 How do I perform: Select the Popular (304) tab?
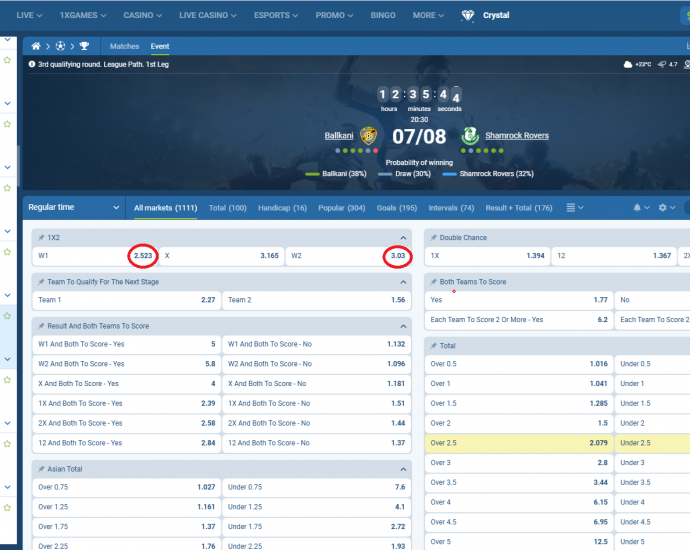click(x=342, y=208)
